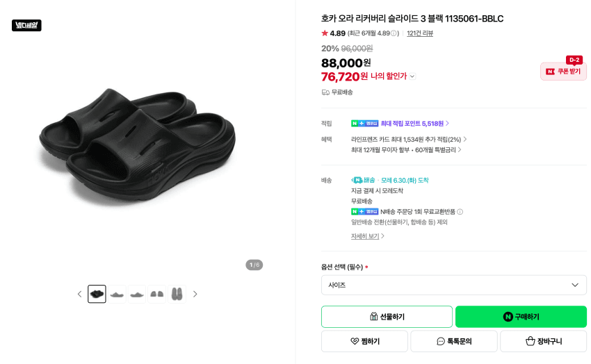This screenshot has height=364, width=591.
Task: Click the info icon next to N배송 무료교환반품
Action: click(460, 212)
